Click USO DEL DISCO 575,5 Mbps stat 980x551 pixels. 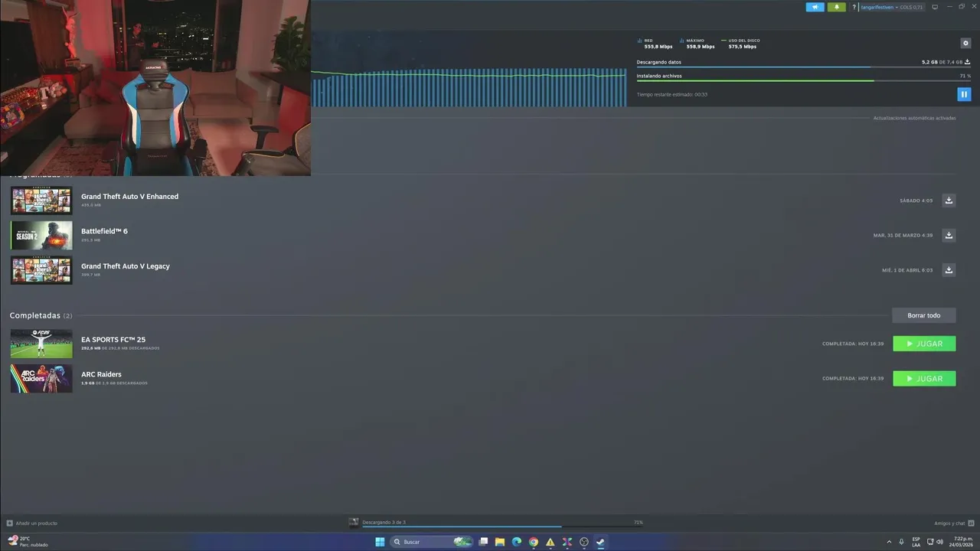click(741, 44)
